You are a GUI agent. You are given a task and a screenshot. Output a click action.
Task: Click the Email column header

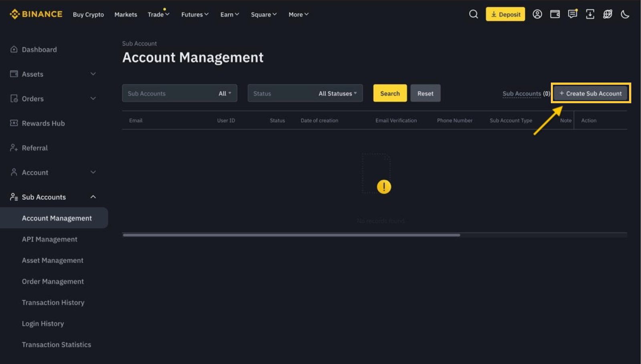136,120
